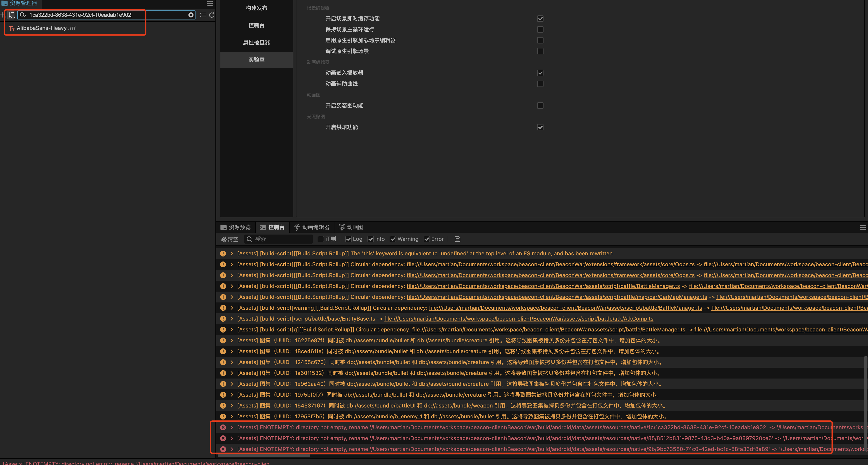Image resolution: width=868 pixels, height=465 pixels.
Task: Toggle the 保持场景主循环运行 checkbox
Action: tap(540, 29)
